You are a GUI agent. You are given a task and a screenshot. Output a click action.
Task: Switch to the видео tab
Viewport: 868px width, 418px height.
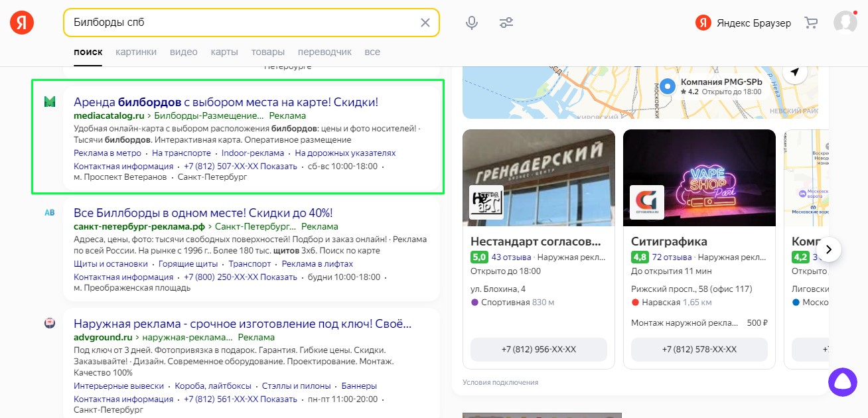183,52
